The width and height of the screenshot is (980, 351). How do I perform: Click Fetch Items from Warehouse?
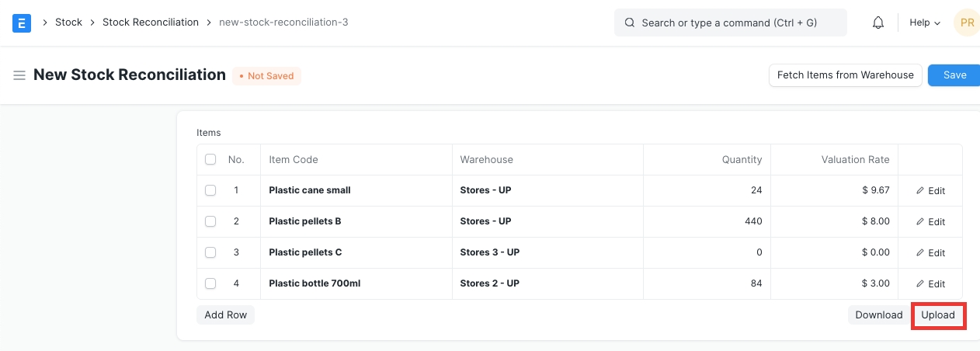coord(845,75)
